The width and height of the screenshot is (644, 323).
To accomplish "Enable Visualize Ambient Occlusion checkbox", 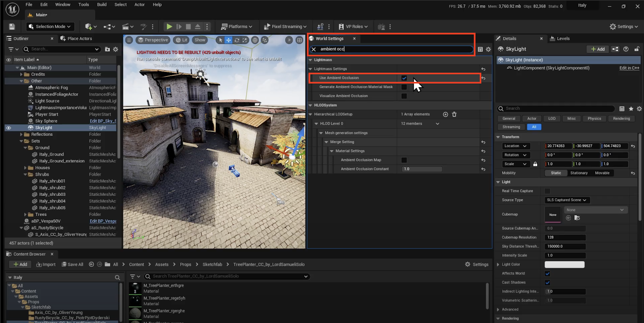I will point(404,96).
